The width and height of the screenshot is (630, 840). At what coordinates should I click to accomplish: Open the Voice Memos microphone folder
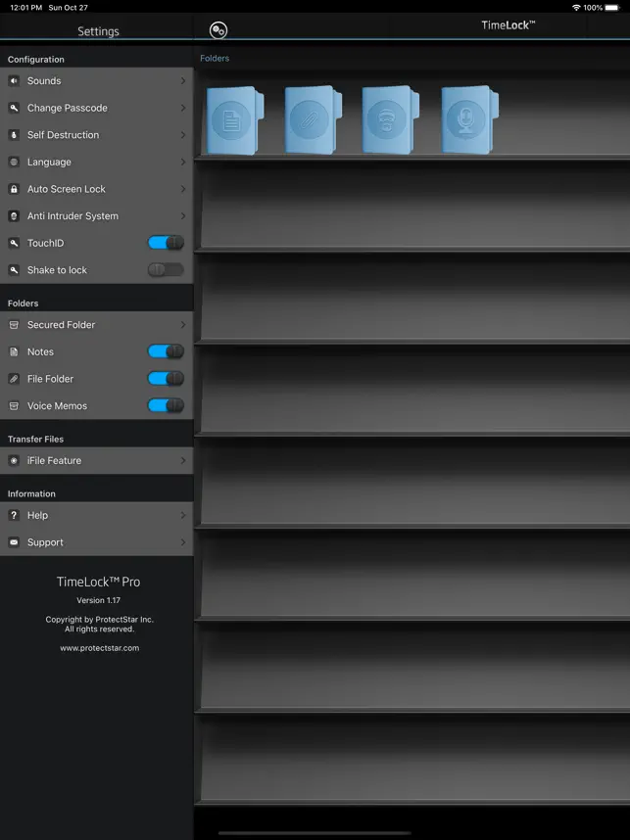[469, 120]
